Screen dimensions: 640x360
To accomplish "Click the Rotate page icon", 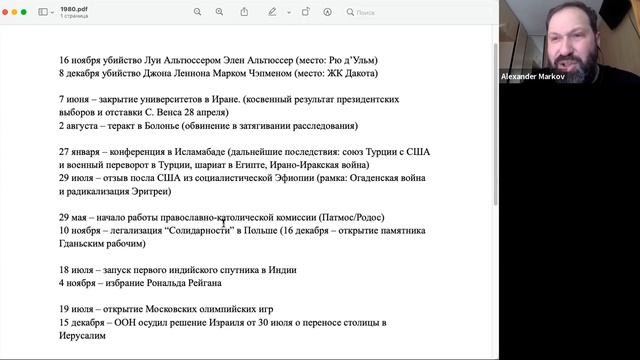I will pos(306,12).
